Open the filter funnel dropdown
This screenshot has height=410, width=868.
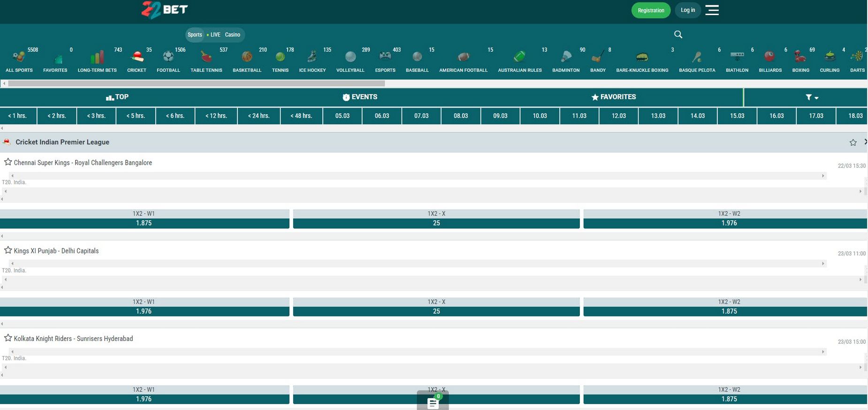812,97
